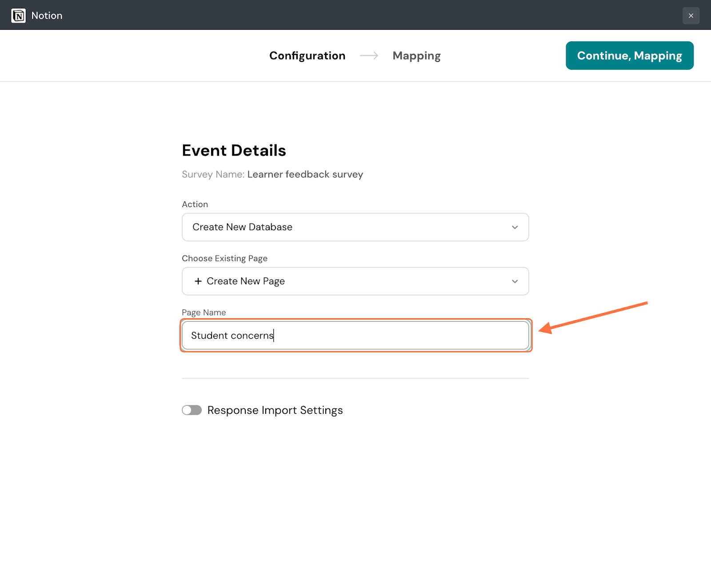Click the chevron in Choose Existing Page field
The width and height of the screenshot is (711, 588).
point(515,281)
